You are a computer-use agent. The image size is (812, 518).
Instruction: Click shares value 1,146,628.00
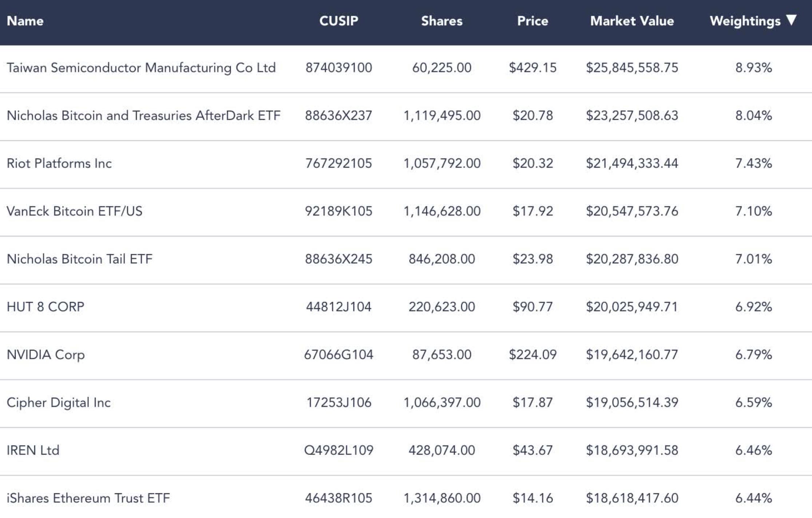(x=442, y=211)
